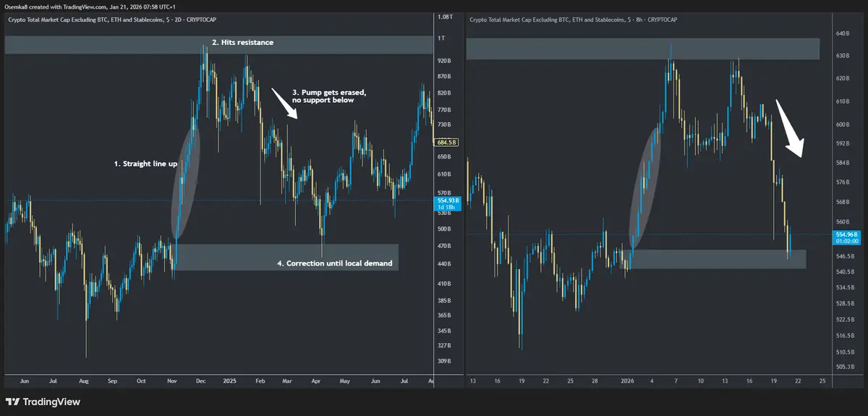868x416 pixels.
Task: Click the '01:02:00' countdown label
Action: [846, 242]
